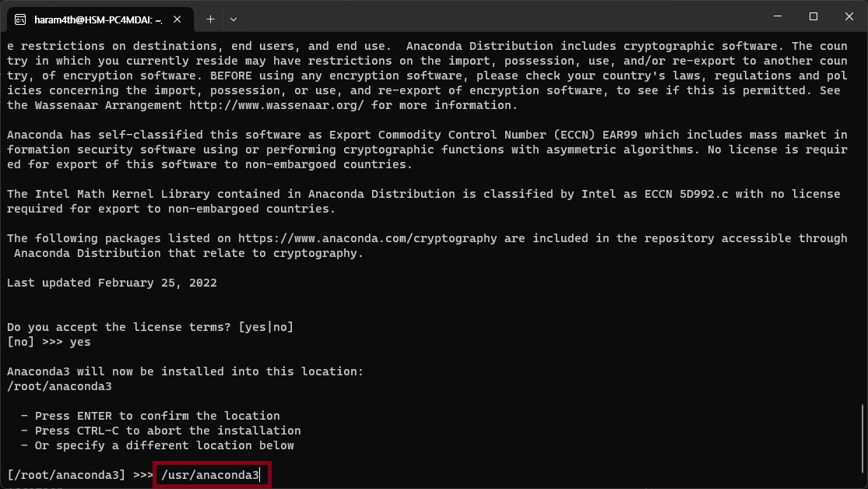This screenshot has width=868, height=489.
Task: Click the https://www.anaconda.com/cryptography URL
Action: click(x=367, y=238)
